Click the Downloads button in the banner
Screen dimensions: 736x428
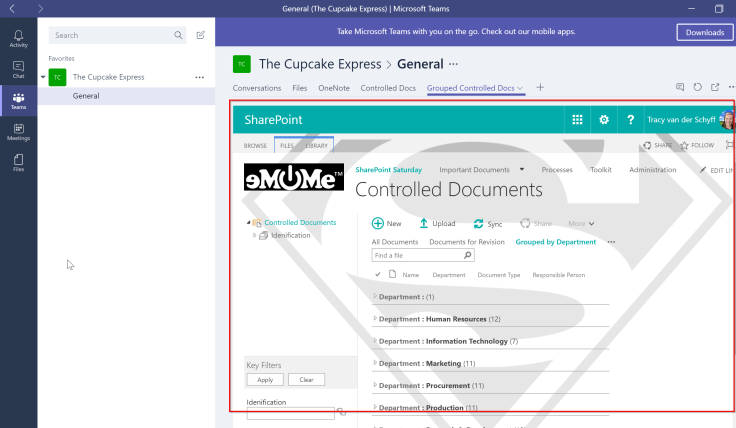pos(705,32)
